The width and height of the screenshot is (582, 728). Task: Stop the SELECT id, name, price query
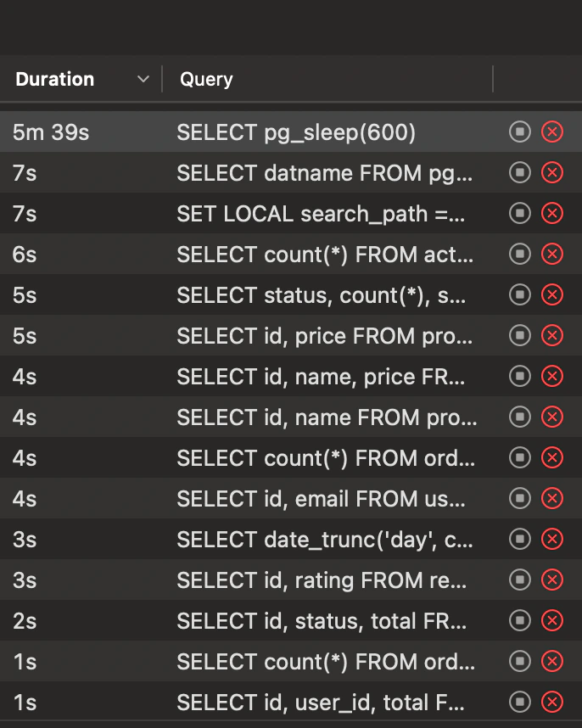point(520,376)
